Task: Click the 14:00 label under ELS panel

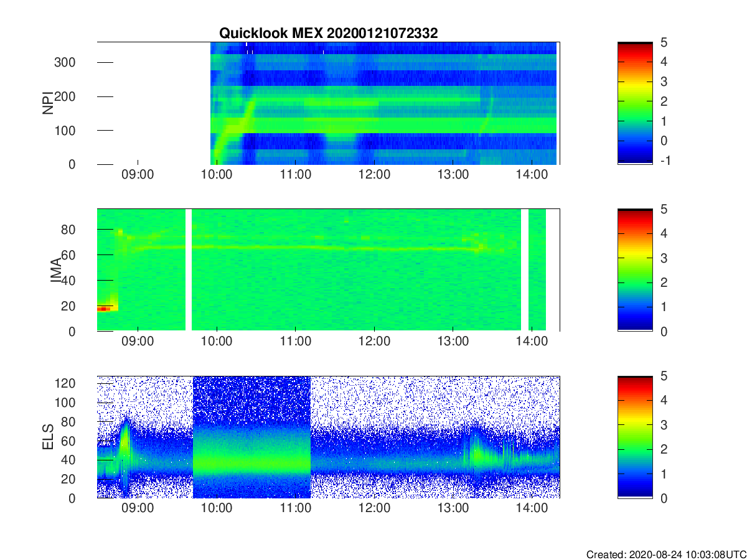Action: (x=531, y=508)
